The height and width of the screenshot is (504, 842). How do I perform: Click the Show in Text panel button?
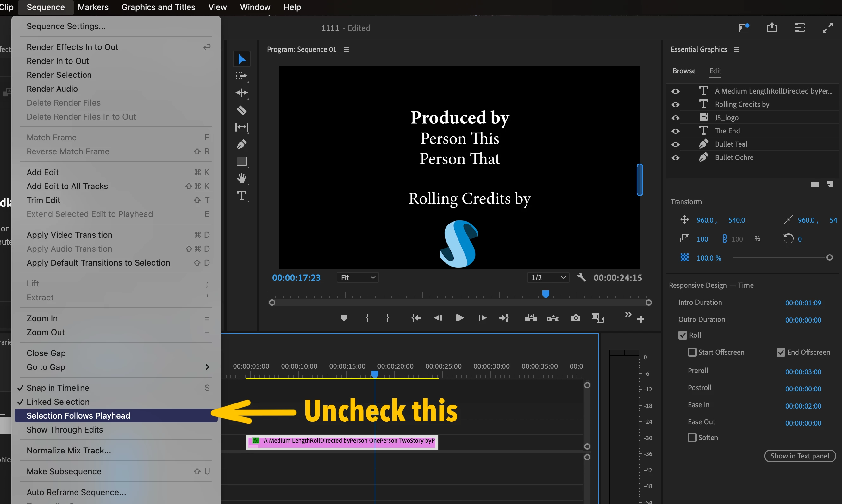(x=800, y=456)
